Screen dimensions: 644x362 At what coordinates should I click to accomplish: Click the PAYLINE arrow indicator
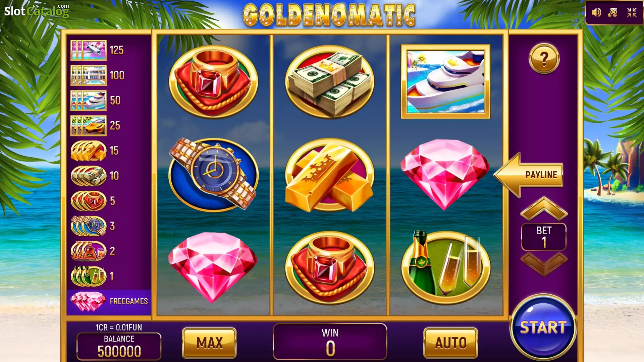click(529, 175)
